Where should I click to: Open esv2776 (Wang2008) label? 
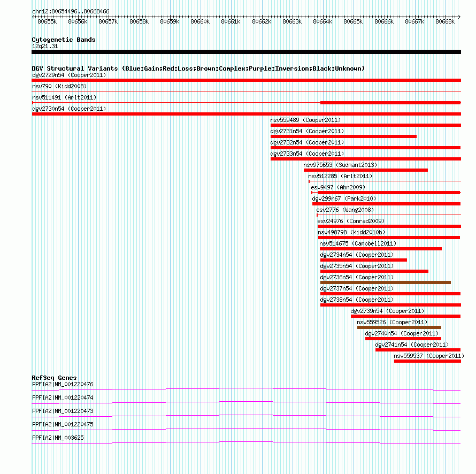pos(345,210)
